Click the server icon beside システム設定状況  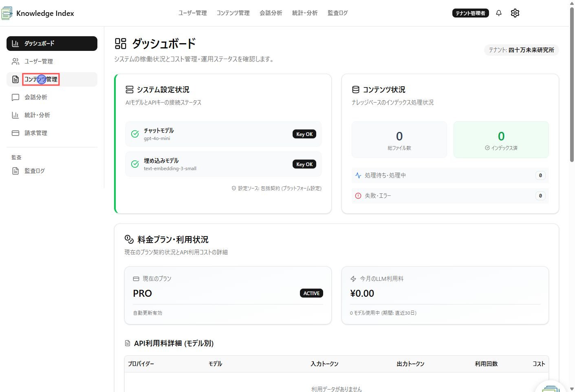coord(130,90)
